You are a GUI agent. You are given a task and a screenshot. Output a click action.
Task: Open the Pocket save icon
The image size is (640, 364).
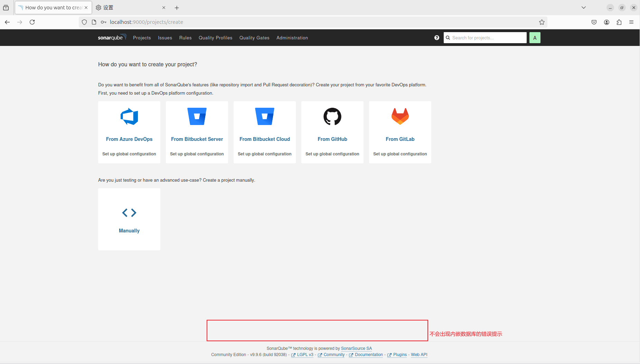594,22
